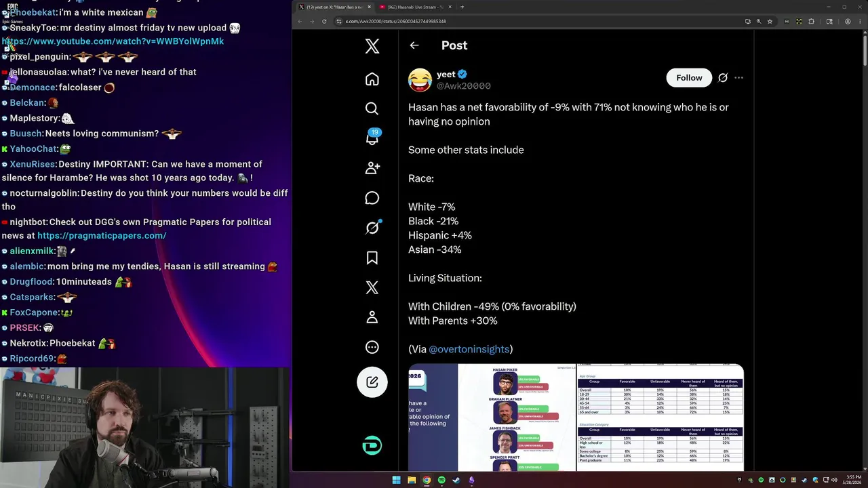Open the Follow people sidebar icon
Viewport: 868px width, 488px height.
point(372,168)
